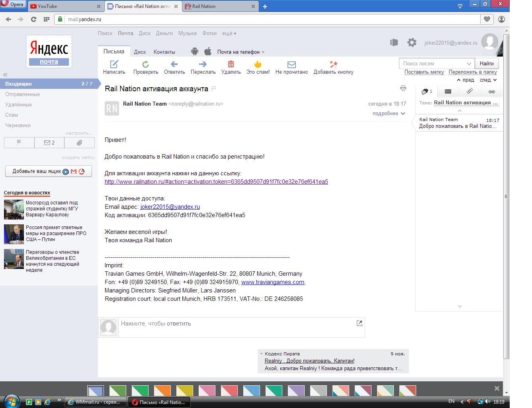532x408 pixels.
Task: Collapse the left folder sidebar
Action: [x=6, y=75]
